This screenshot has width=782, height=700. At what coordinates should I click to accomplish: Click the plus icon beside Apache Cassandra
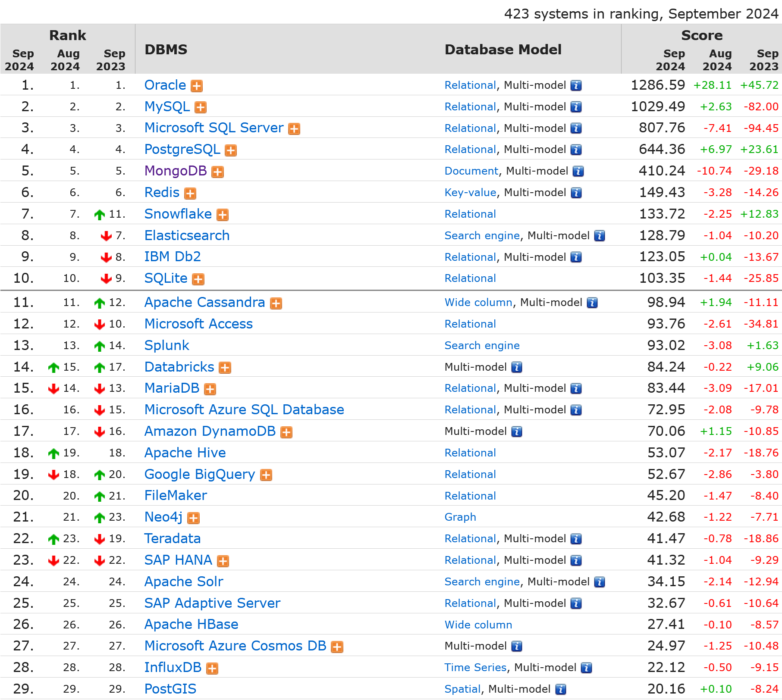(276, 303)
